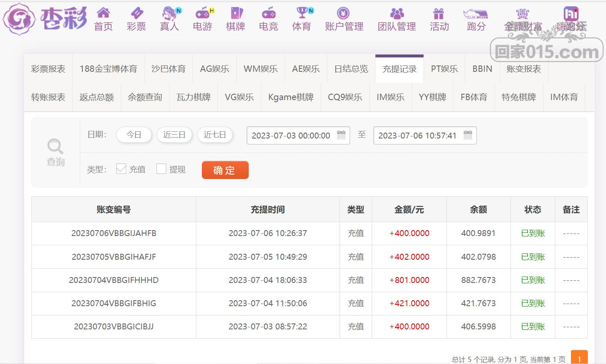Screen dimensions: 606x364
Task: Click the start date input field
Action: point(291,136)
